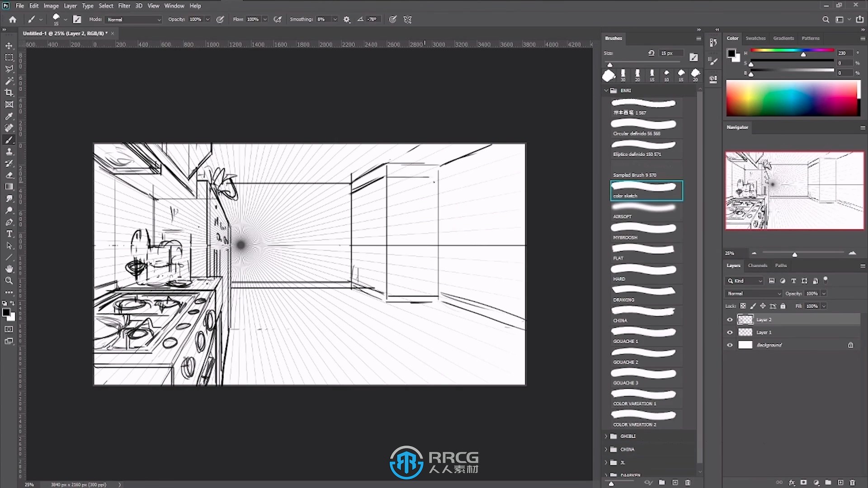Open the layer blend mode dropdown

754,293
